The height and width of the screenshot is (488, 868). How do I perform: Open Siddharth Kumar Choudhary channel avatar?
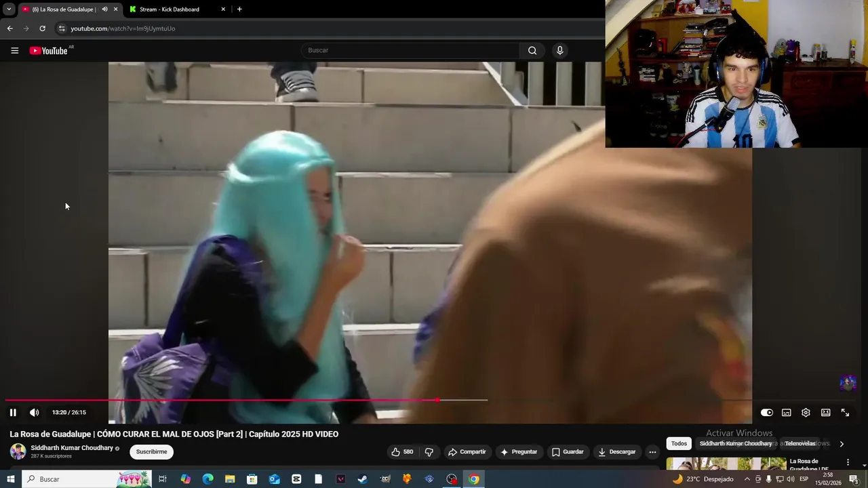(18, 451)
